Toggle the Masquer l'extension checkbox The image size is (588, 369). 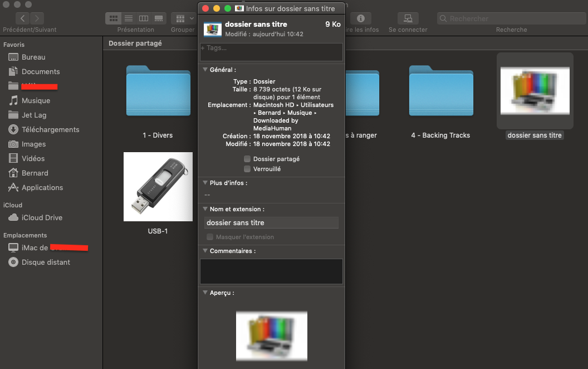pyautogui.click(x=210, y=237)
